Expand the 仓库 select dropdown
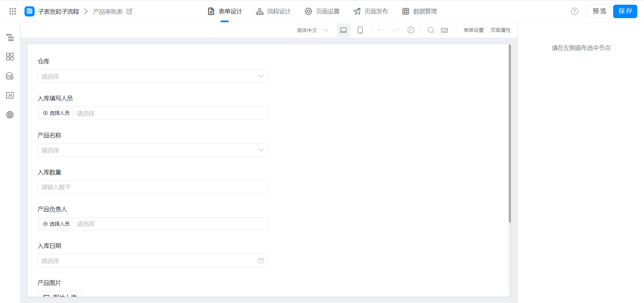Viewport: 644px width, 303px height. point(153,76)
